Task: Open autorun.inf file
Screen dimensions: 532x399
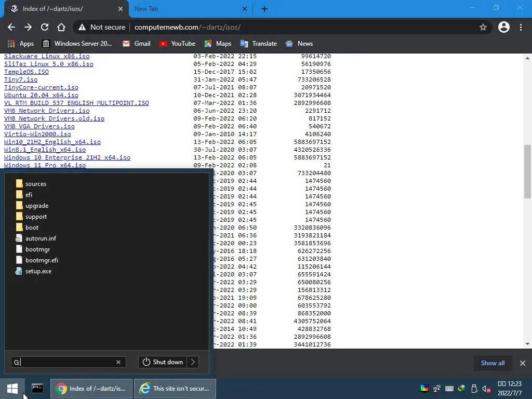Action: pyautogui.click(x=36, y=238)
